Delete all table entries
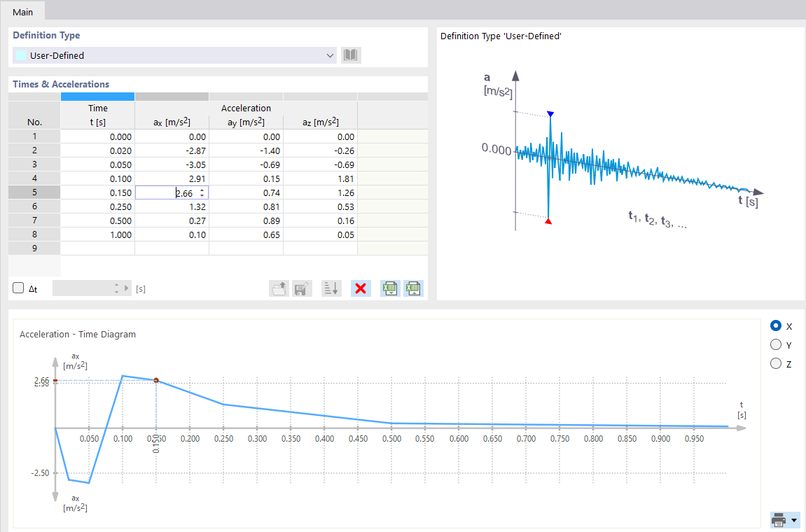The width and height of the screenshot is (806, 532). pos(360,288)
